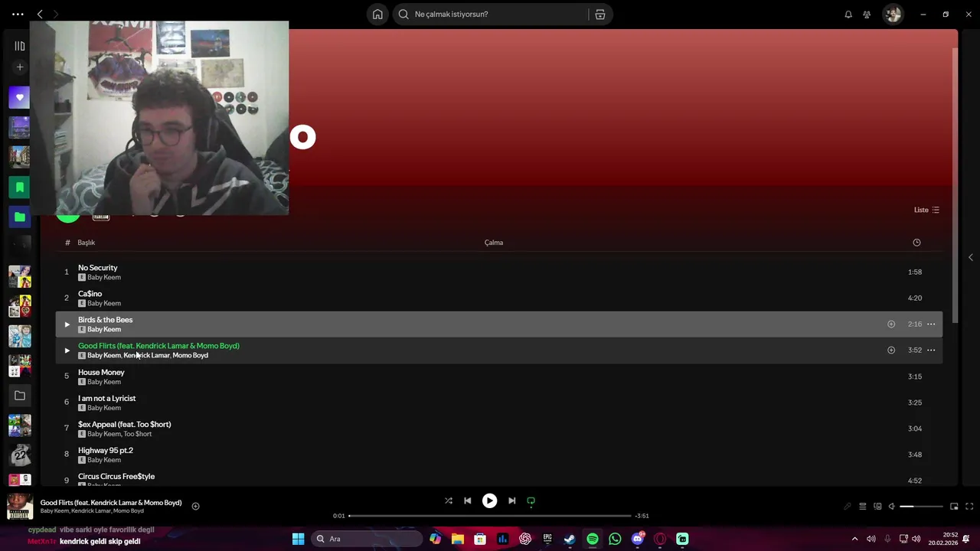
Task: Open the green folder in sidebar
Action: coord(20,217)
